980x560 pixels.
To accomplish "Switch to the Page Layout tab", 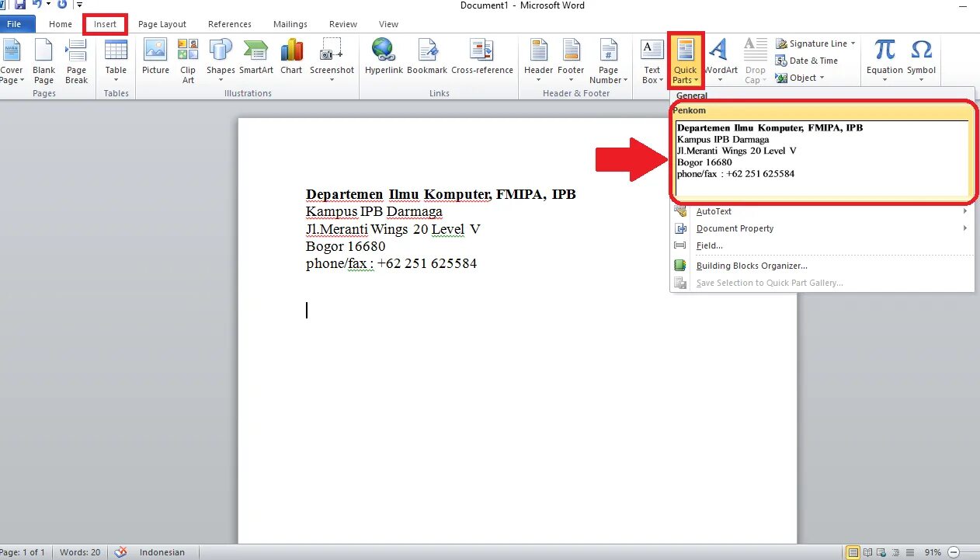I will pos(162,24).
